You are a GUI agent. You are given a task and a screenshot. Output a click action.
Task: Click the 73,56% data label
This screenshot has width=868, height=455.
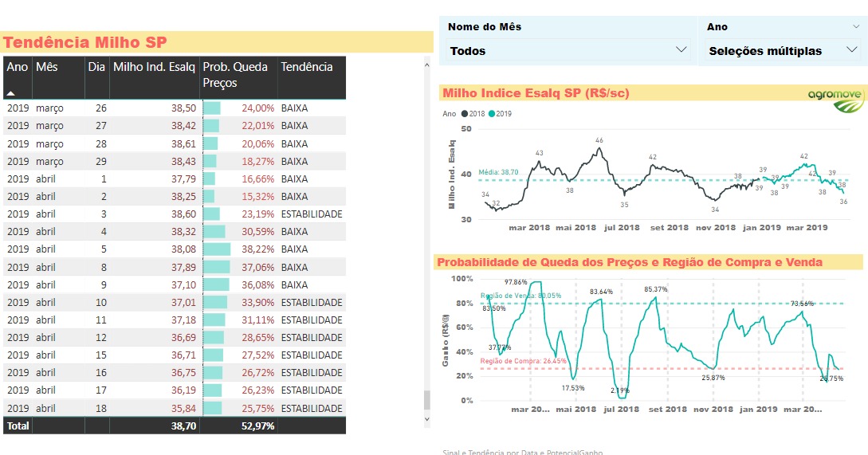[802, 304]
